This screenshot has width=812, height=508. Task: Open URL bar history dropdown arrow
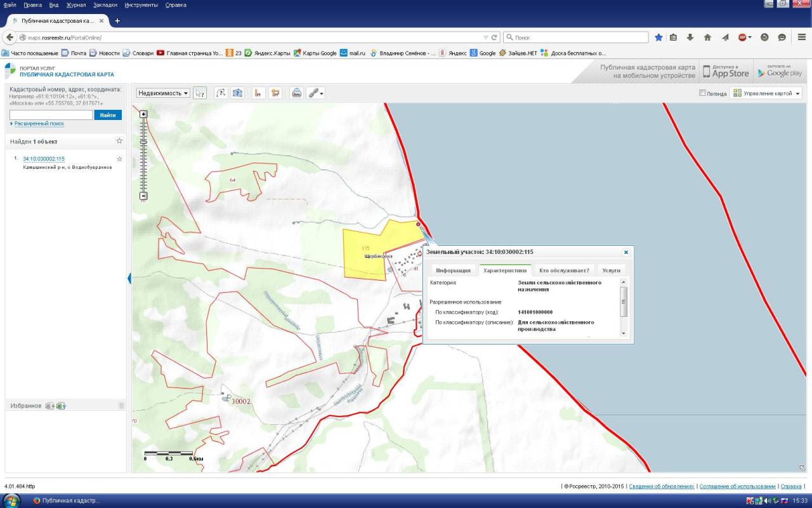(486, 37)
